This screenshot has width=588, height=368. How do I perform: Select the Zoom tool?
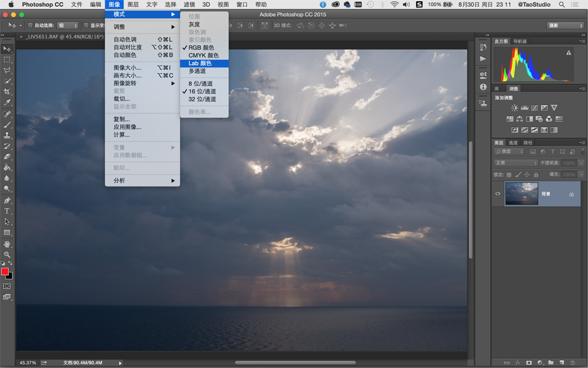[7, 255]
